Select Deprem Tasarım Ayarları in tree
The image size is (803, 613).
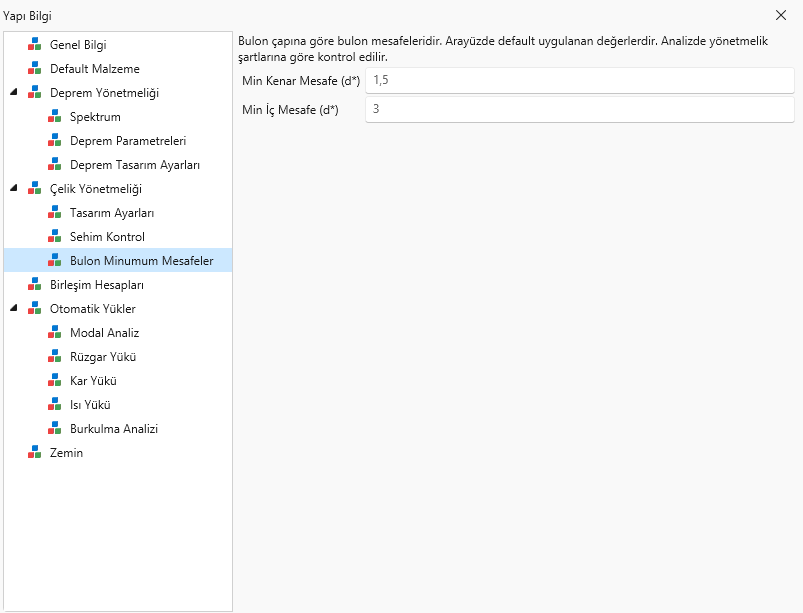[x=135, y=165]
